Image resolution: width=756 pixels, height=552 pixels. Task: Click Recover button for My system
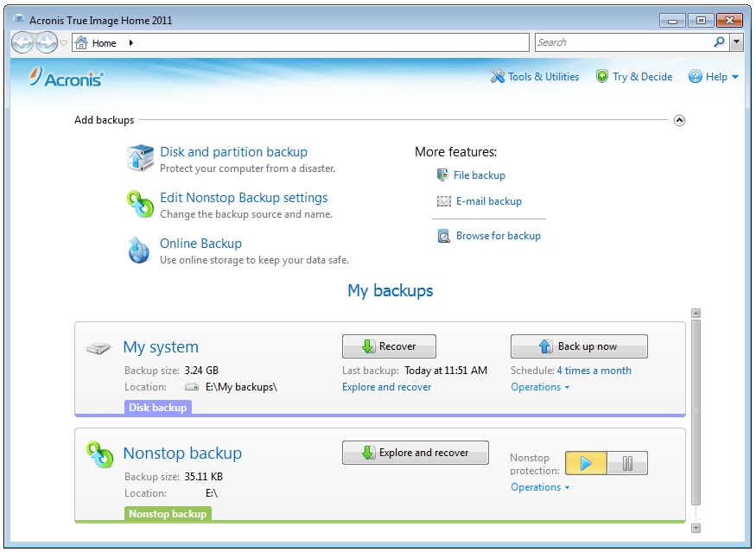389,346
